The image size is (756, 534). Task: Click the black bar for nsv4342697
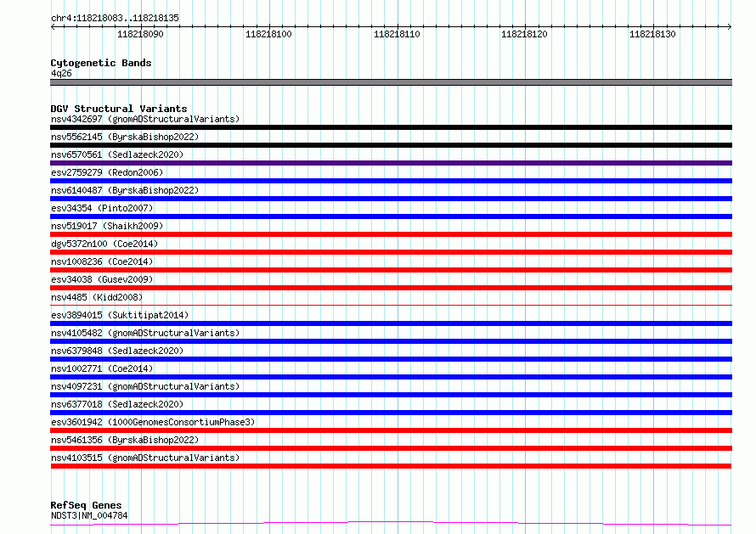(391, 127)
